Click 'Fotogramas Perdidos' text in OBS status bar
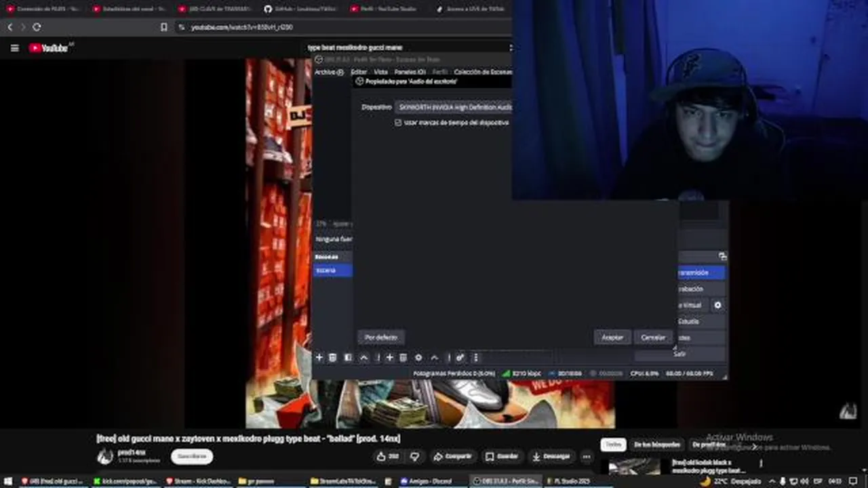The image size is (868, 488). 454,373
